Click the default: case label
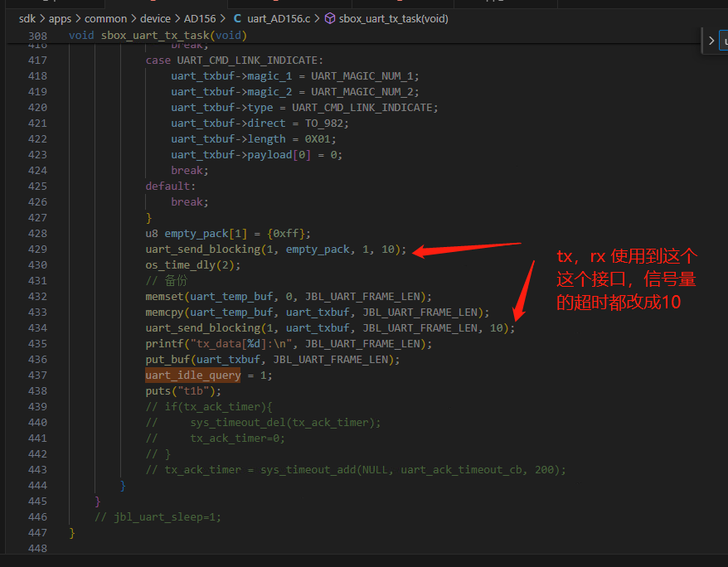Screen dimensions: 728x567 click(x=171, y=187)
